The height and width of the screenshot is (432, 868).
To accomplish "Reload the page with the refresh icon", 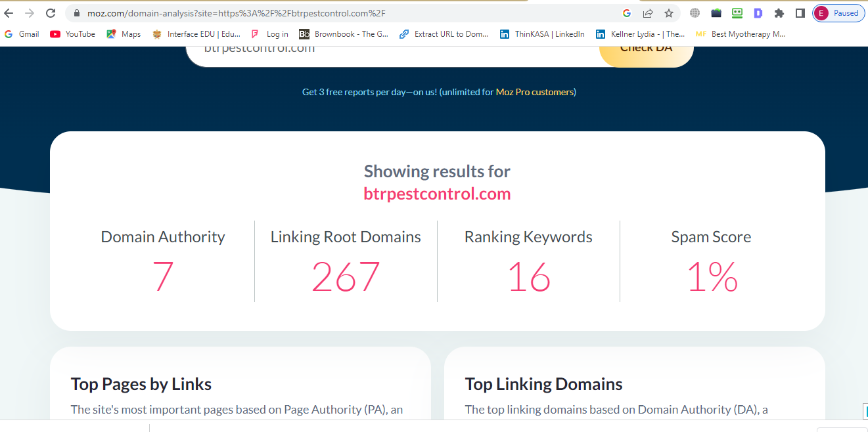I will coord(51,13).
